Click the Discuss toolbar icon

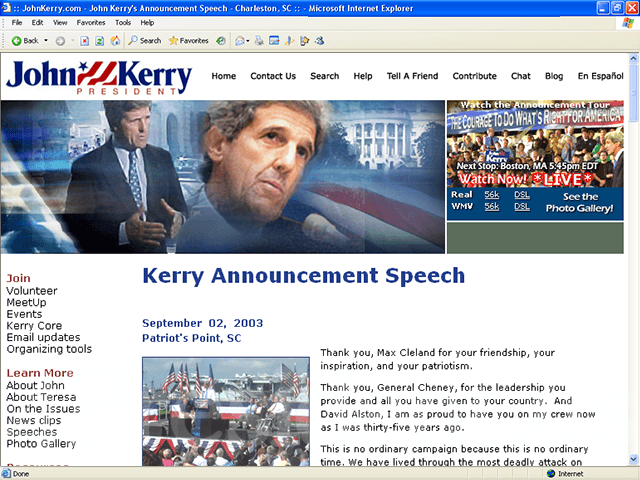point(289,41)
